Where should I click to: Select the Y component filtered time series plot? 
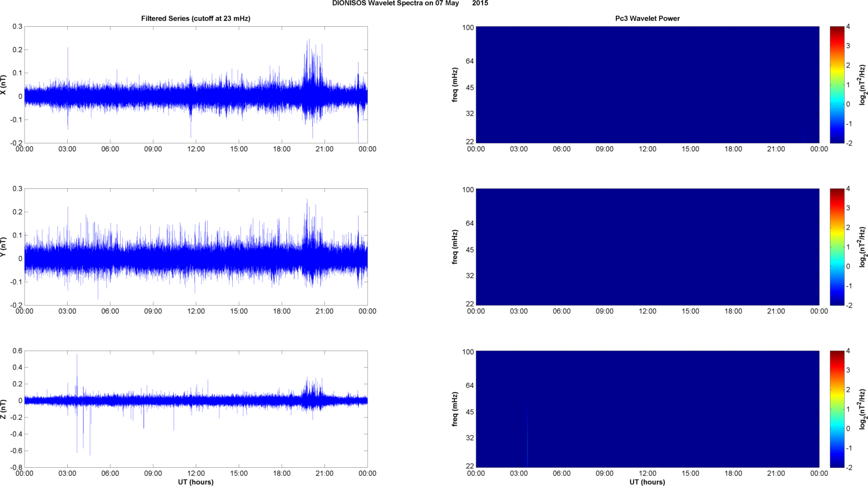[x=196, y=247]
